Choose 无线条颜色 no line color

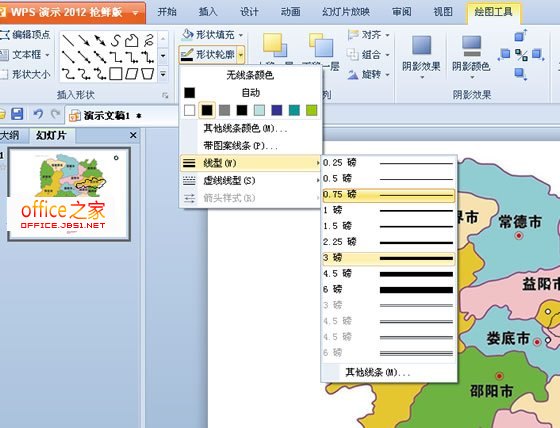click(250, 75)
